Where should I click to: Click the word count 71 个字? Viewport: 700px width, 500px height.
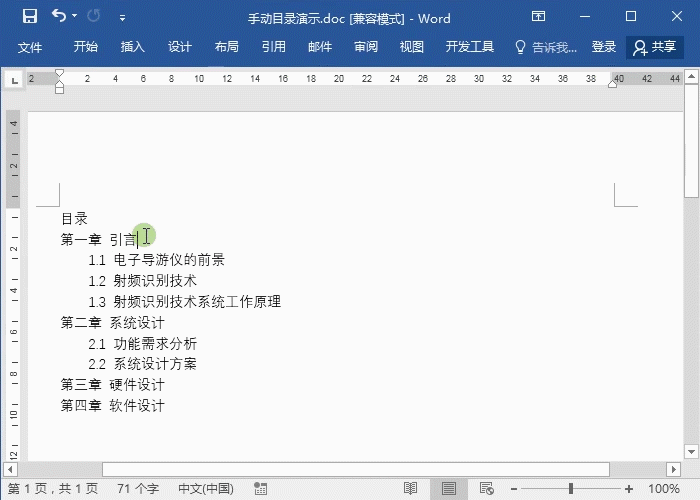(x=138, y=489)
